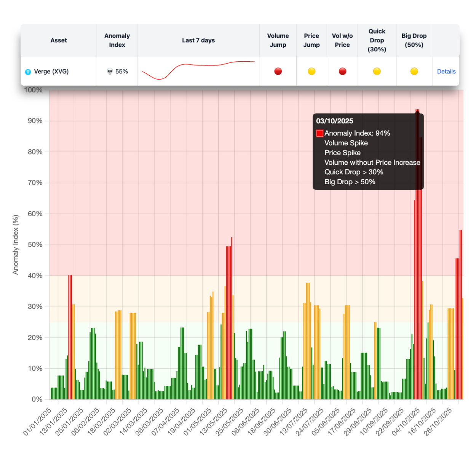Screen dimensions: 476x476
Task: Click the yellow Big Drop indicator dot
Action: (x=414, y=71)
